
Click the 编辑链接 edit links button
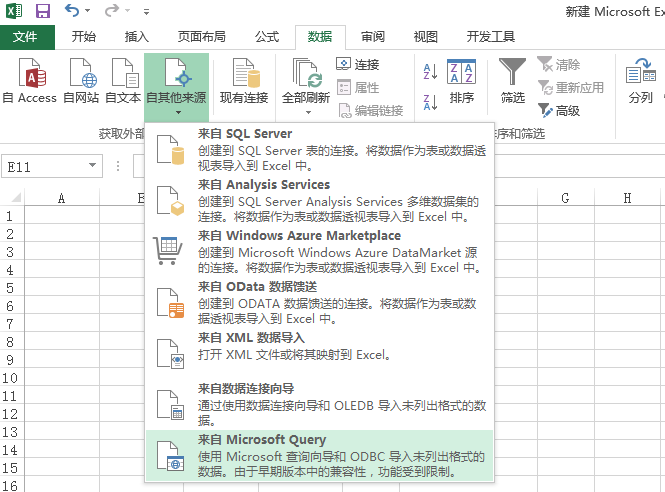point(370,110)
